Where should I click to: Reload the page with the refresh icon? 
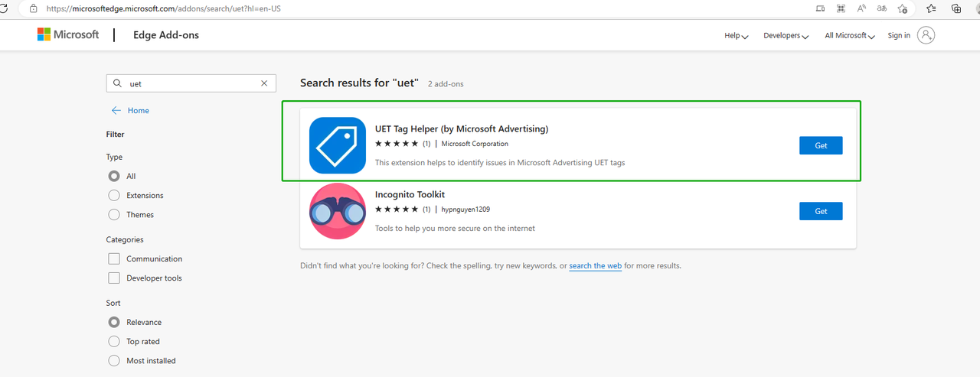[x=4, y=8]
